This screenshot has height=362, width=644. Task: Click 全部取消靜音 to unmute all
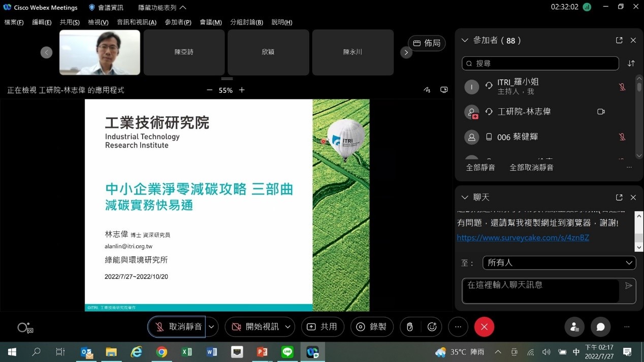531,168
